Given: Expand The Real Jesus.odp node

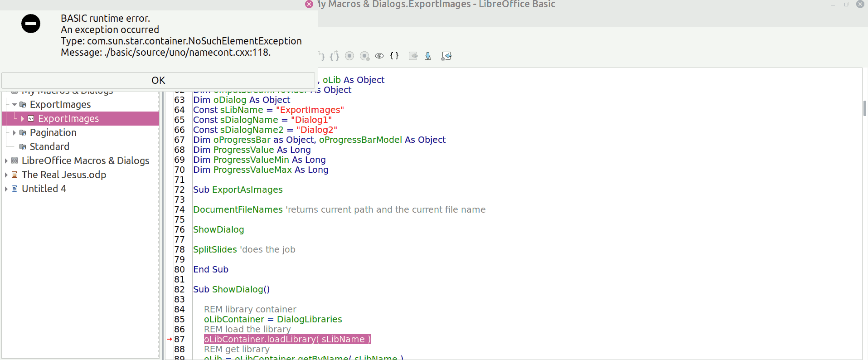Looking at the screenshot, I should click(x=6, y=175).
